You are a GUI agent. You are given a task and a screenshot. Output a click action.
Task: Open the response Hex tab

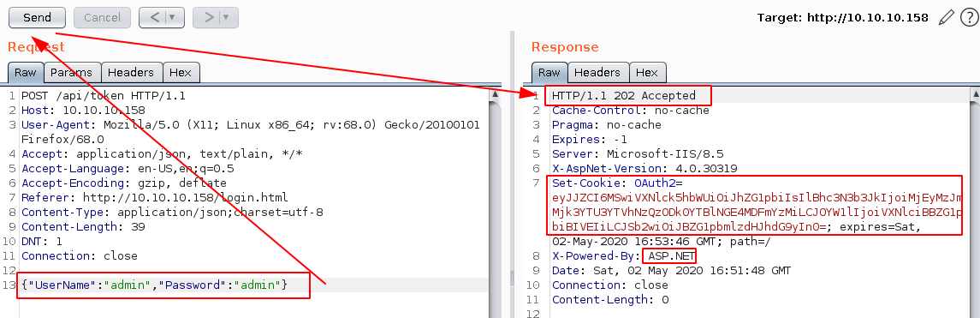click(647, 72)
